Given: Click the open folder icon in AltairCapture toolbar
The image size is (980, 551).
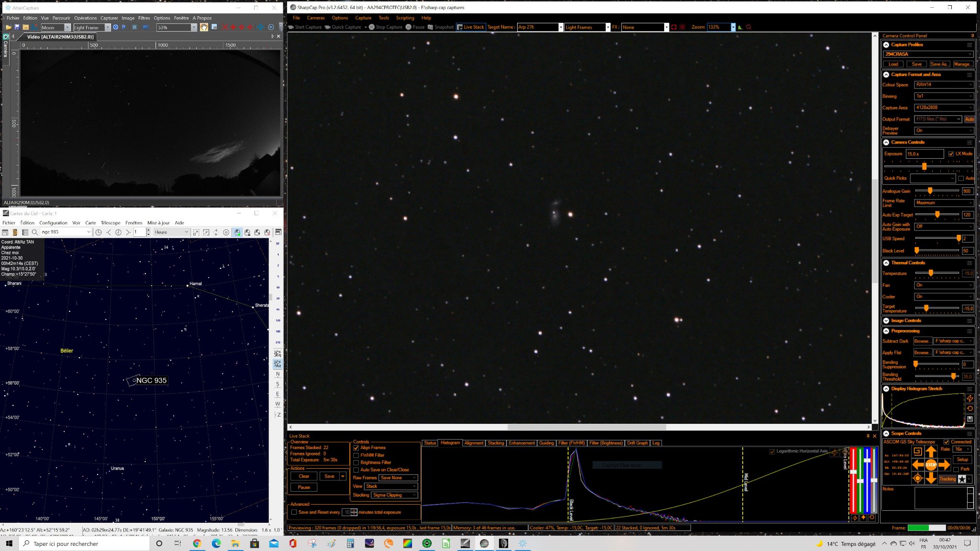Looking at the screenshot, I should [x=8, y=27].
